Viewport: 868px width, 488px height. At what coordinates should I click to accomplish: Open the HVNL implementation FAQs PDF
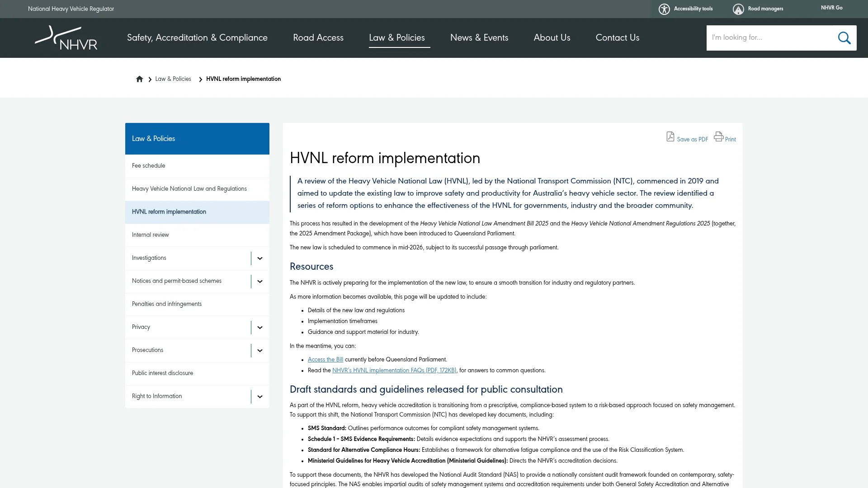(x=394, y=371)
